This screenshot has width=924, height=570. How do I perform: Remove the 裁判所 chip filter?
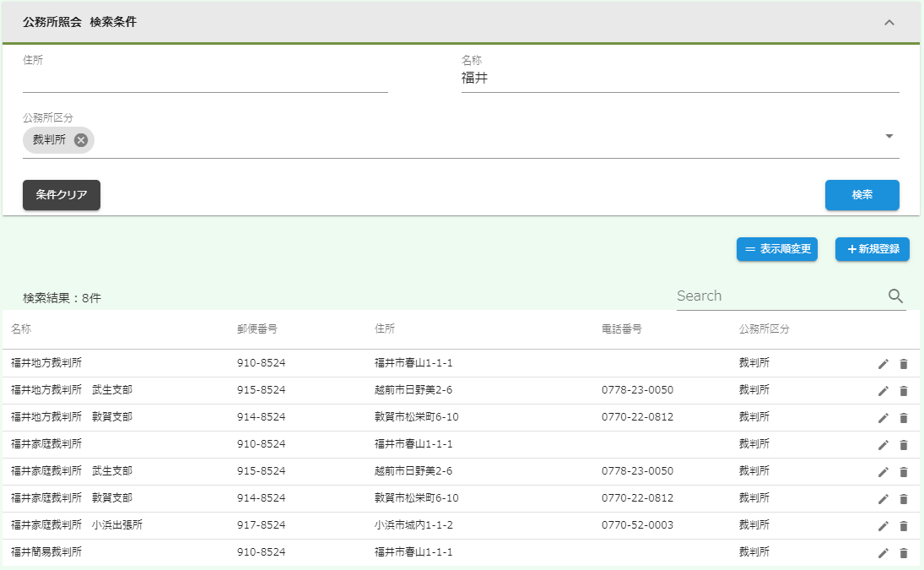click(81, 140)
